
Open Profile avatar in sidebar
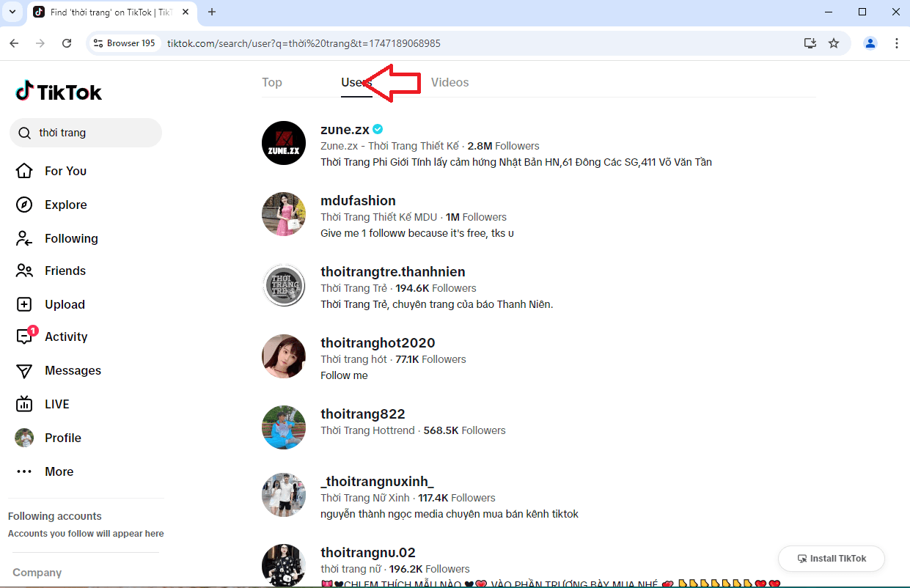pyautogui.click(x=24, y=438)
